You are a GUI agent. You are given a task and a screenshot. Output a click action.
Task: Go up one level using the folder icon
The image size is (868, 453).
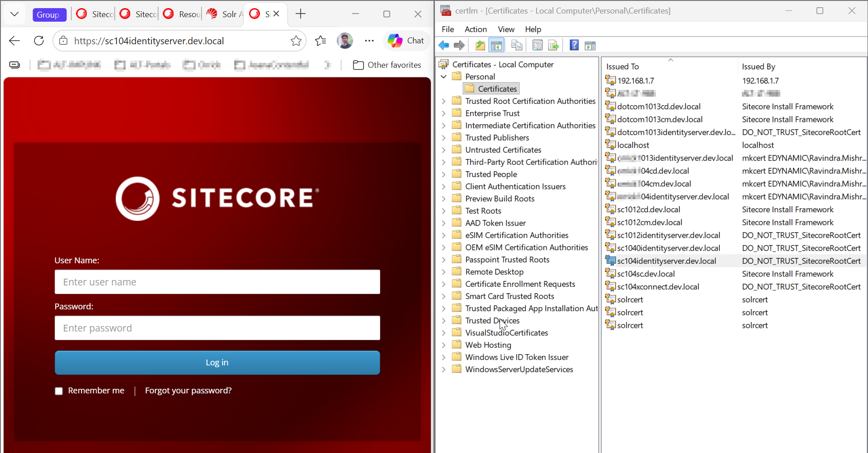click(480, 45)
